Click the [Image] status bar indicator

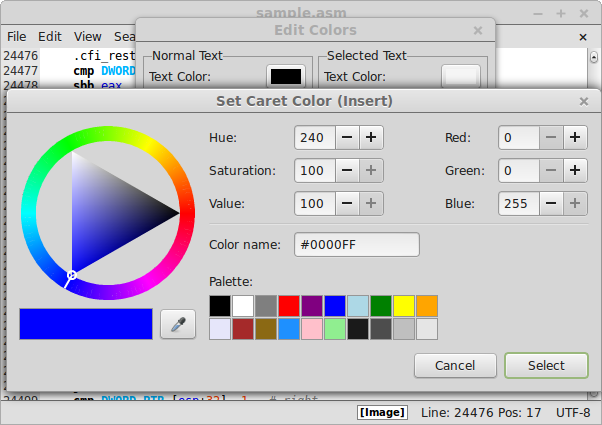tap(382, 412)
